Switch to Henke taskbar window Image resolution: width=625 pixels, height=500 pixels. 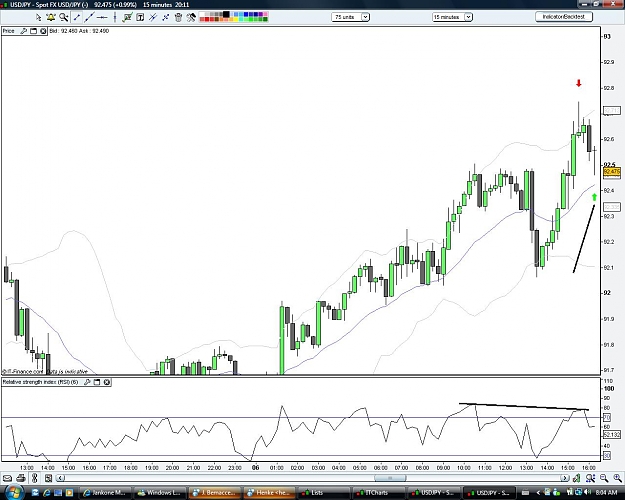[269, 493]
